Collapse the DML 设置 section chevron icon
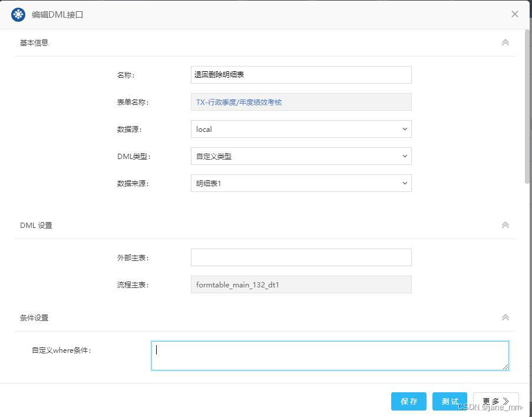 [x=505, y=224]
